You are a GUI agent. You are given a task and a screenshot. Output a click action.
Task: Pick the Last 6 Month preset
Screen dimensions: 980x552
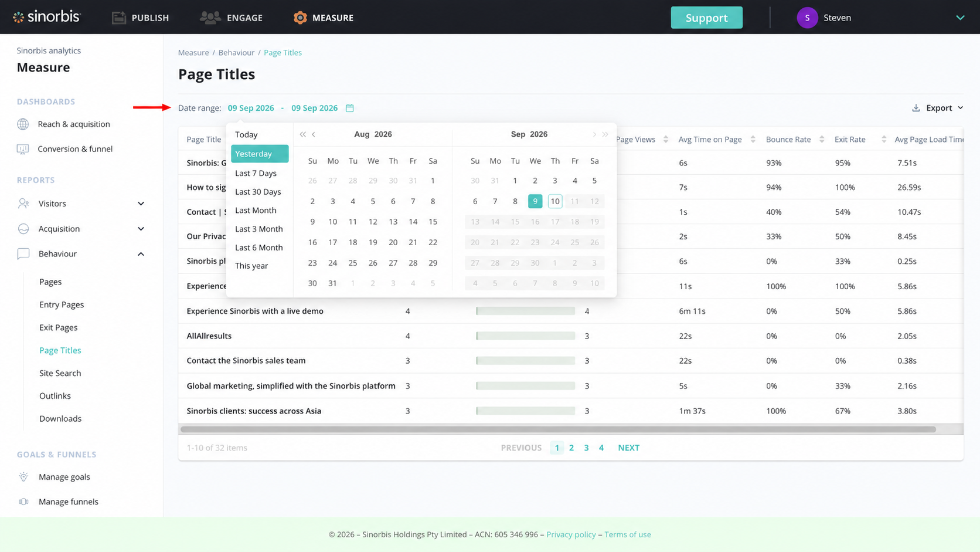(260, 248)
